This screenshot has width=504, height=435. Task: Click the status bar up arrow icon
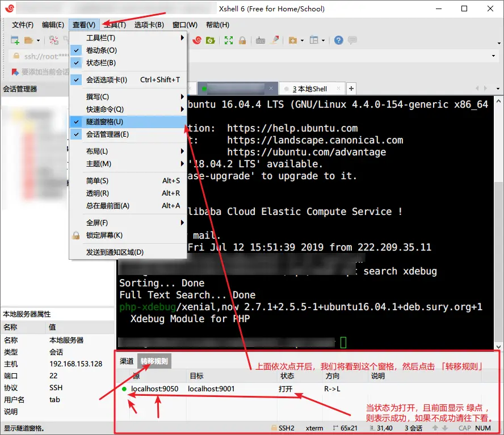[x=435, y=428]
